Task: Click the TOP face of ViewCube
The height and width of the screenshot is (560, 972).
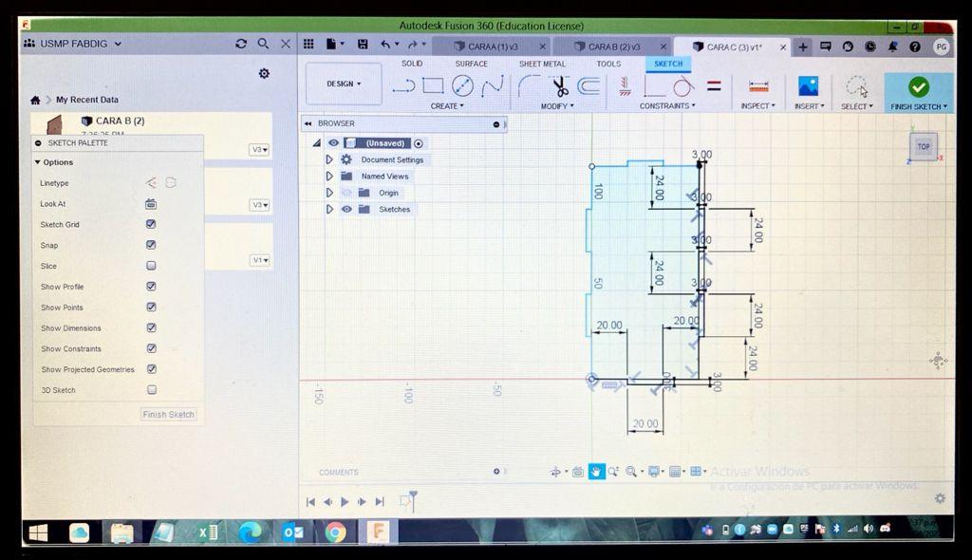Action: point(924,147)
